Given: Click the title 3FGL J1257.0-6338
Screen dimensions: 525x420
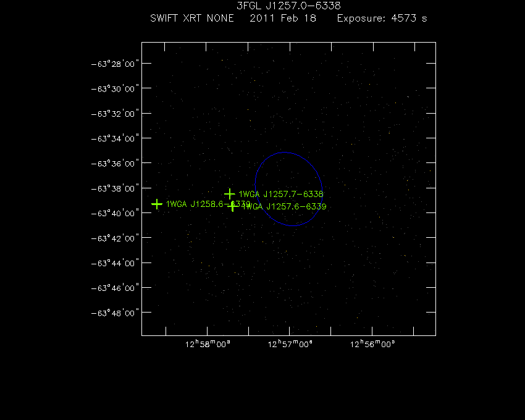Looking at the screenshot, I should click(x=288, y=6).
